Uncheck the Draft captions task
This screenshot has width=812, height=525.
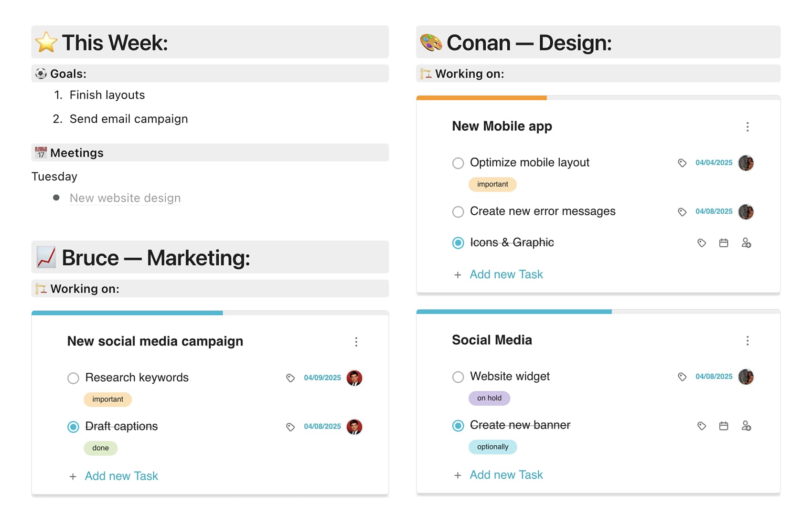pyautogui.click(x=73, y=427)
